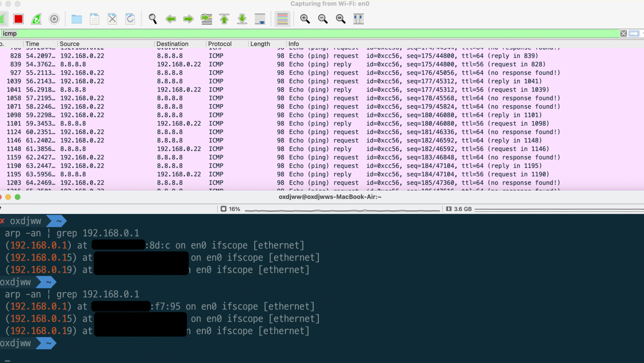Jump to the last packet
The height and width of the screenshot is (363, 644).
tap(242, 19)
